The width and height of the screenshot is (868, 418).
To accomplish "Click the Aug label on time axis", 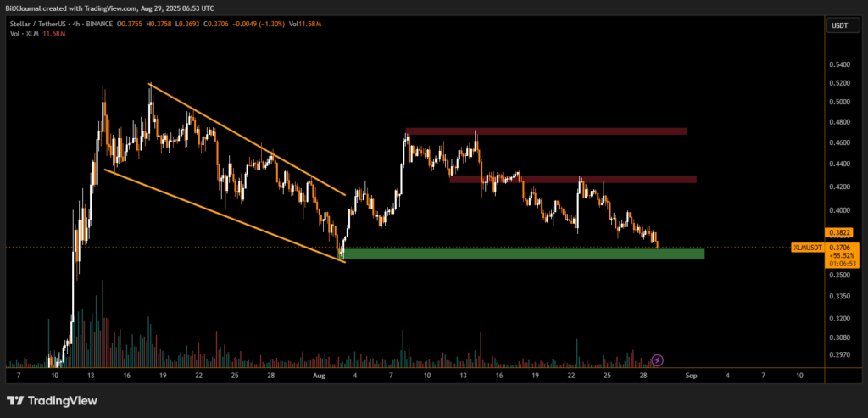I will (319, 374).
